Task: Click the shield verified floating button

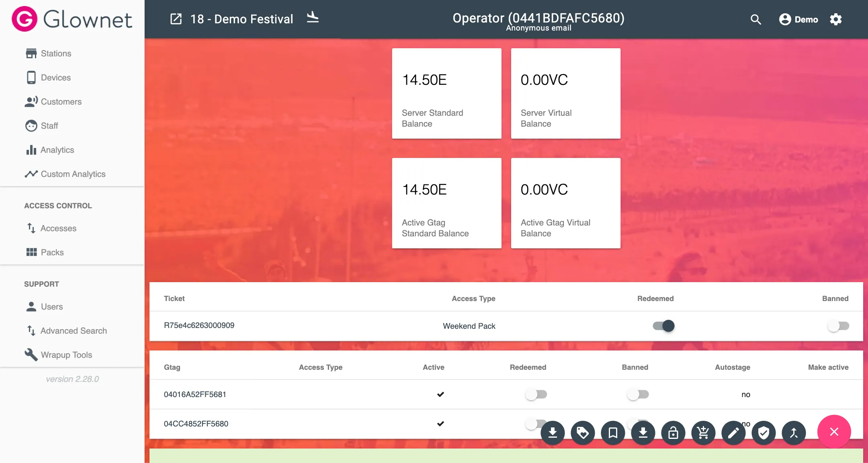Action: coord(764,433)
